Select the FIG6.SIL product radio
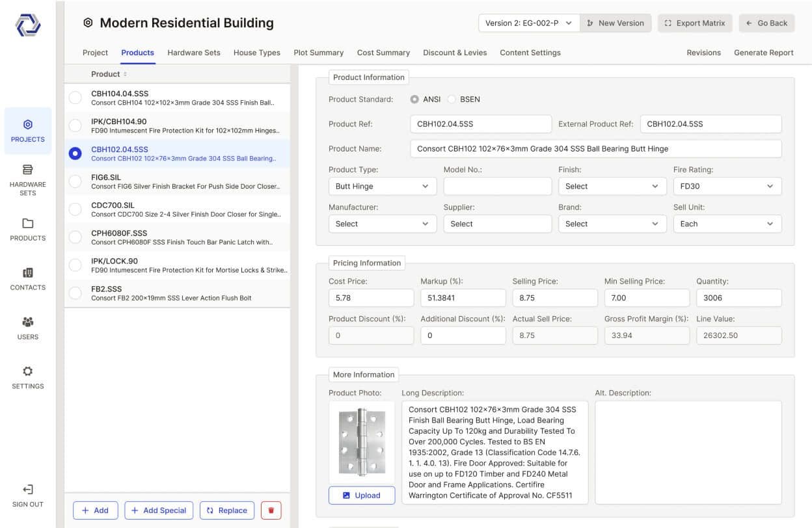The width and height of the screenshot is (812, 528). tap(75, 181)
